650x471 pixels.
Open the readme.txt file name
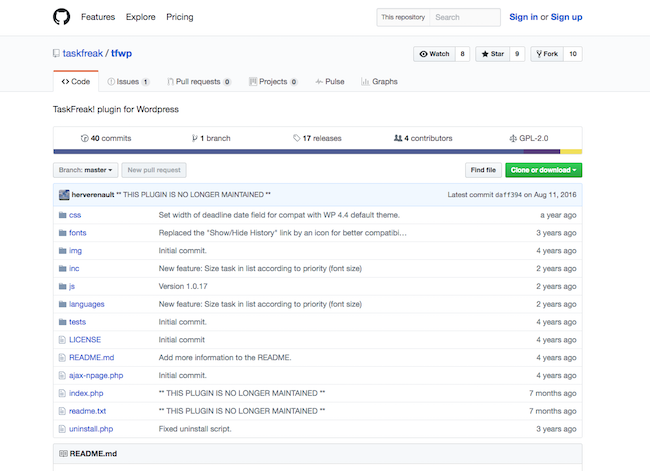coord(87,411)
